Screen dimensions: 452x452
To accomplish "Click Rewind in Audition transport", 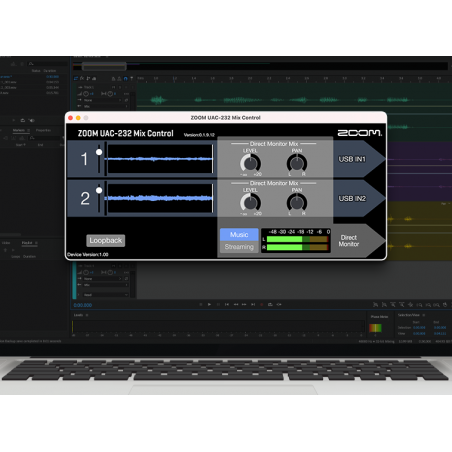I will (x=236, y=304).
